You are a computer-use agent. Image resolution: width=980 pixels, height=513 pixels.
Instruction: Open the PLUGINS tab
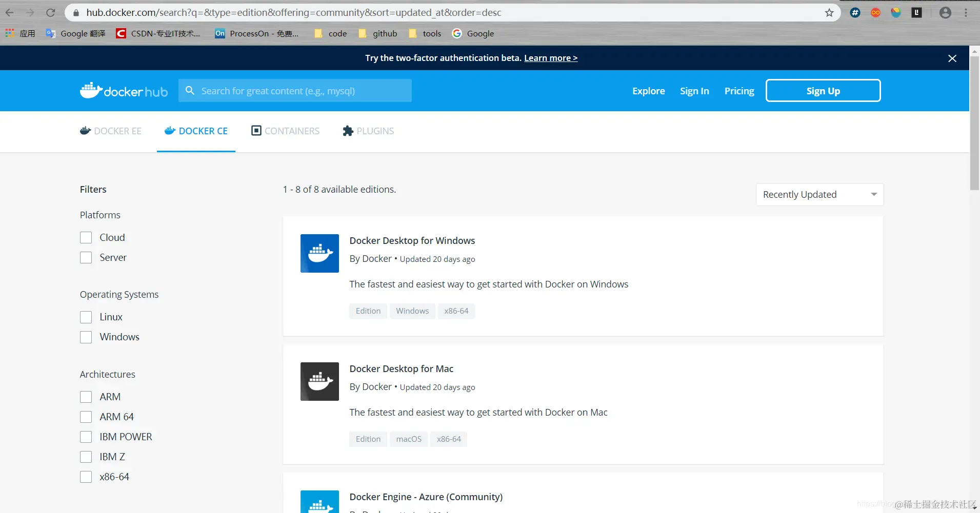click(368, 131)
